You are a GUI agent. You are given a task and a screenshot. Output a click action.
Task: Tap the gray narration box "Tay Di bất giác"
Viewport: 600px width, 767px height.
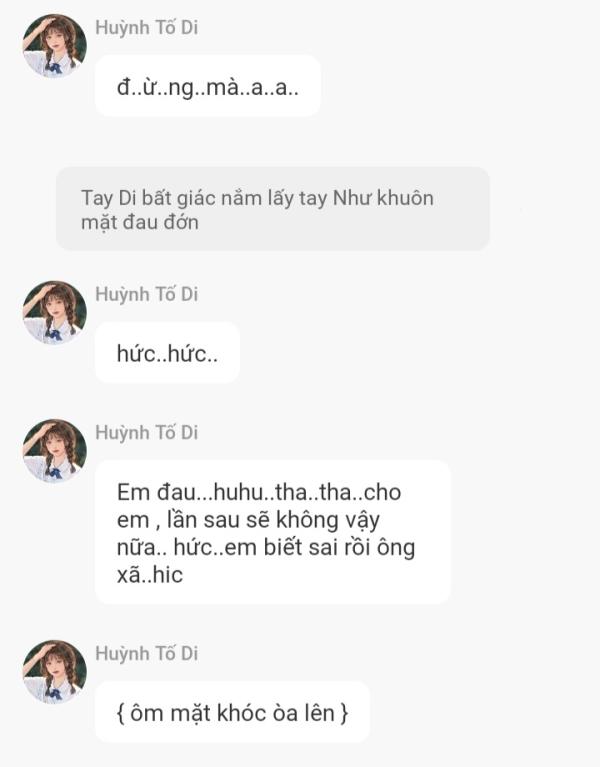click(273, 209)
